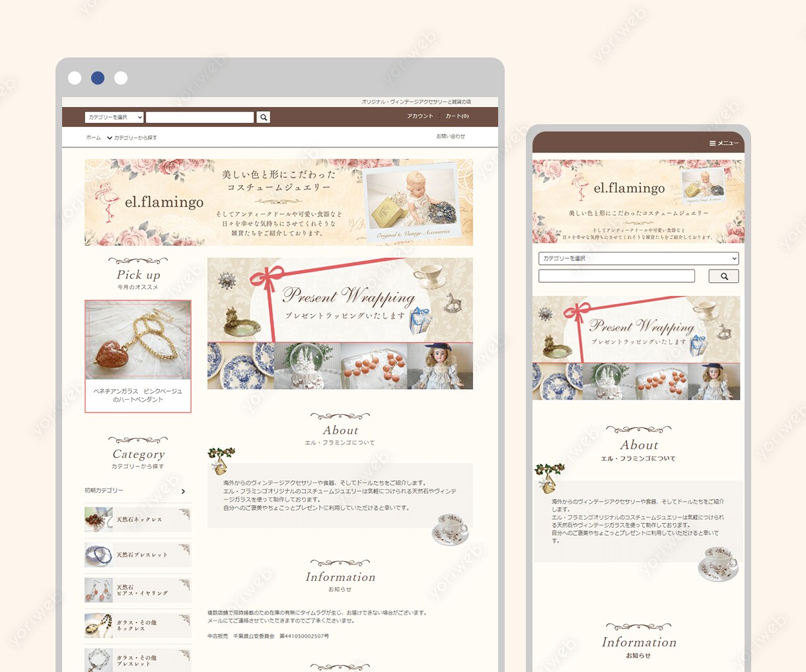Open the heart pendant Pick up photo
Screen dimensions: 806x672
pos(138,340)
